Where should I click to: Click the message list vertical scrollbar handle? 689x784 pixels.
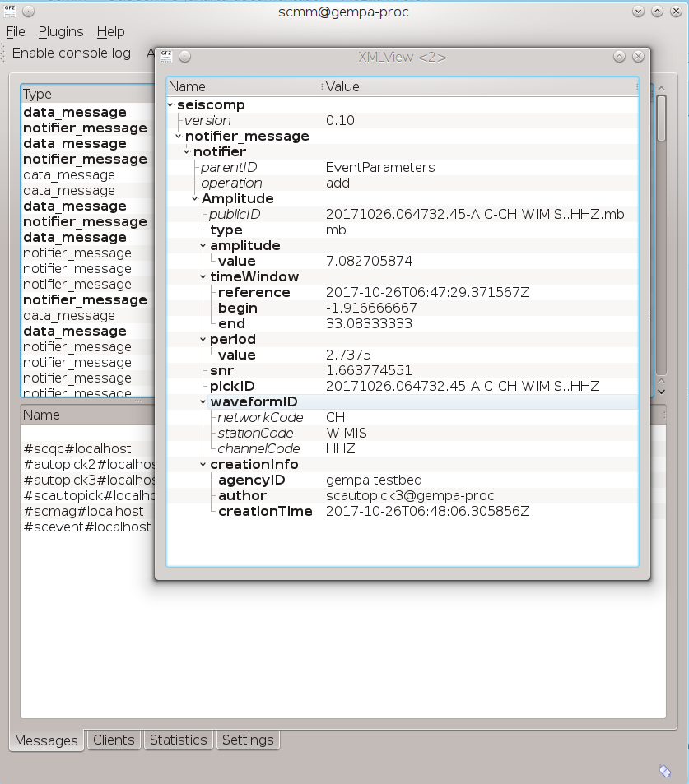tap(662, 118)
